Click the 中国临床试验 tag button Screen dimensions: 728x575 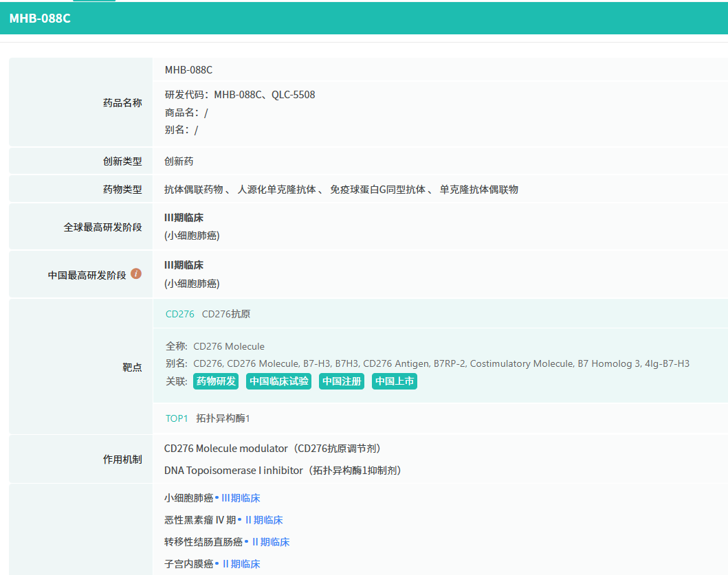pos(278,381)
